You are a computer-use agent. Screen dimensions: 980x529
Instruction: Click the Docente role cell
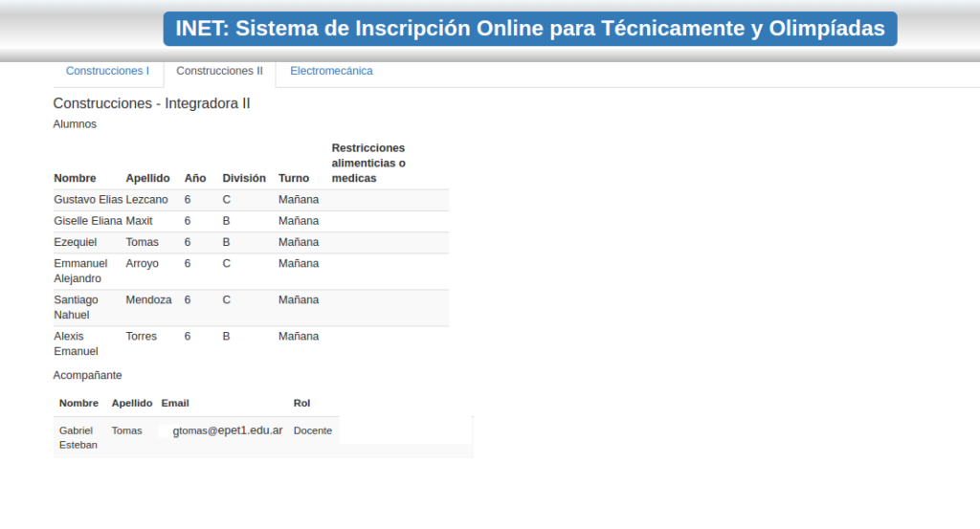pos(313,430)
